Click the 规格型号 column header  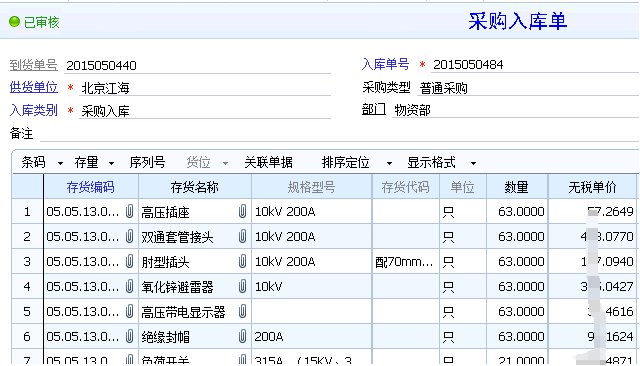pos(311,187)
